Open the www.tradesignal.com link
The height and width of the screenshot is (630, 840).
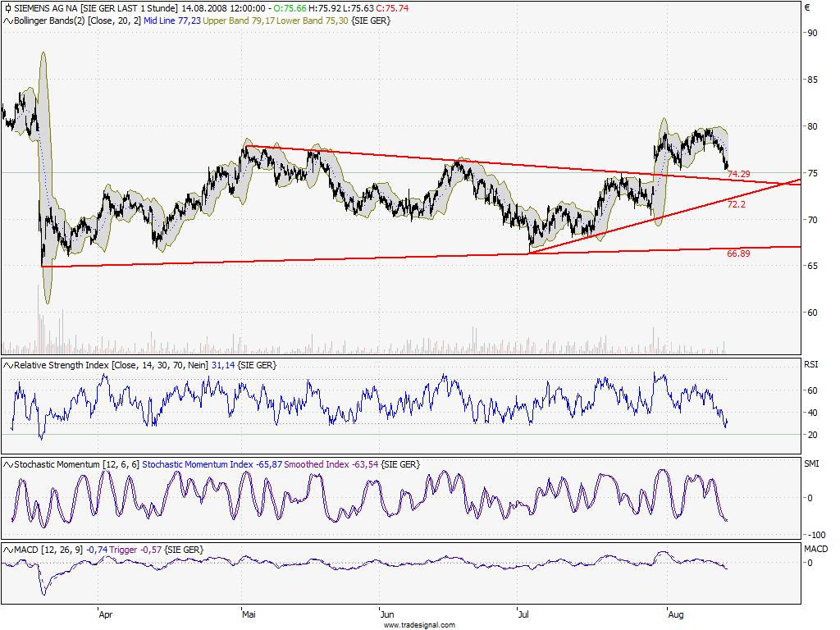[x=419, y=624]
